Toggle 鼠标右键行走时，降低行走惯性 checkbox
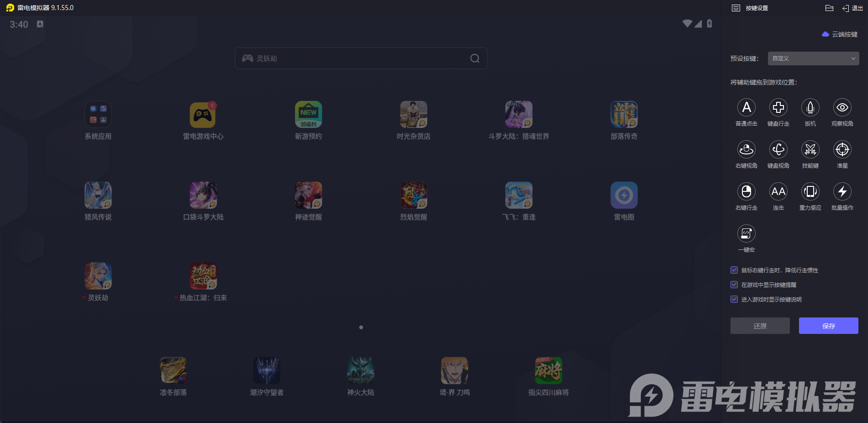This screenshot has width=868, height=423. [734, 270]
